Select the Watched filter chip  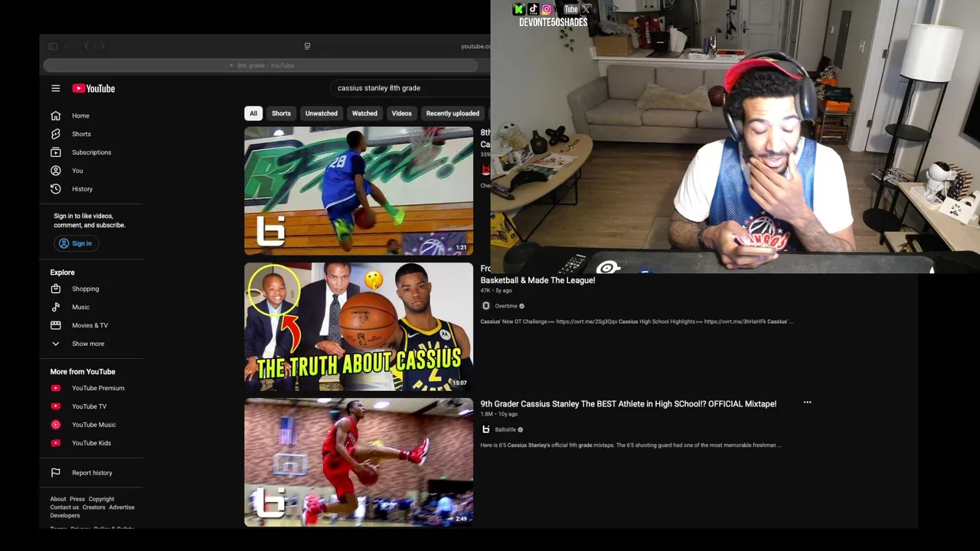pyautogui.click(x=364, y=113)
